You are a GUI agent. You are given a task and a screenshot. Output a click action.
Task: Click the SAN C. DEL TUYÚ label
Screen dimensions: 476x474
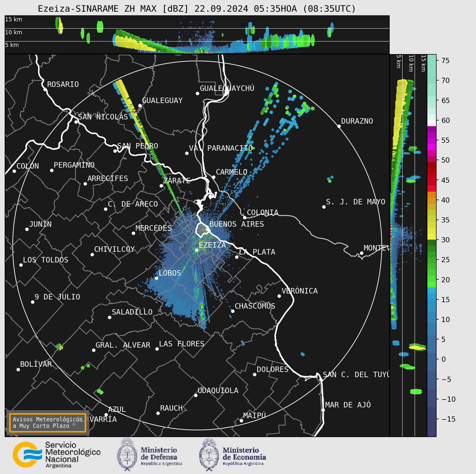pyautogui.click(x=356, y=374)
